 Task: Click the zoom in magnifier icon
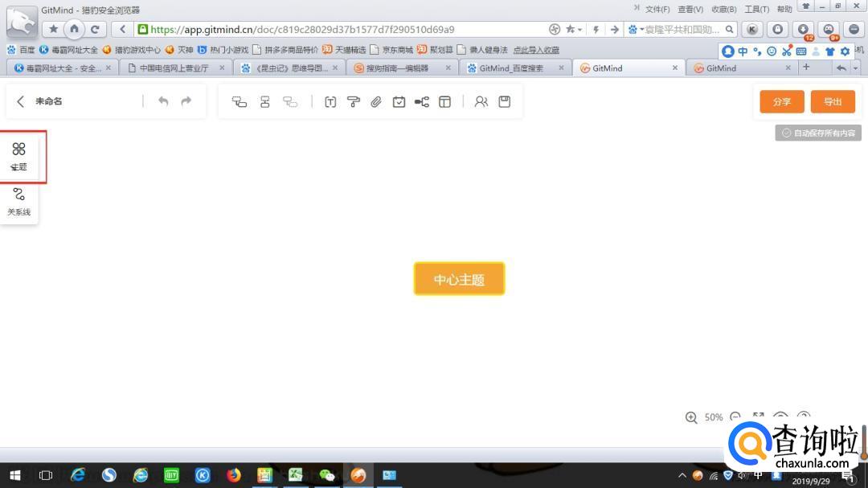click(x=691, y=417)
